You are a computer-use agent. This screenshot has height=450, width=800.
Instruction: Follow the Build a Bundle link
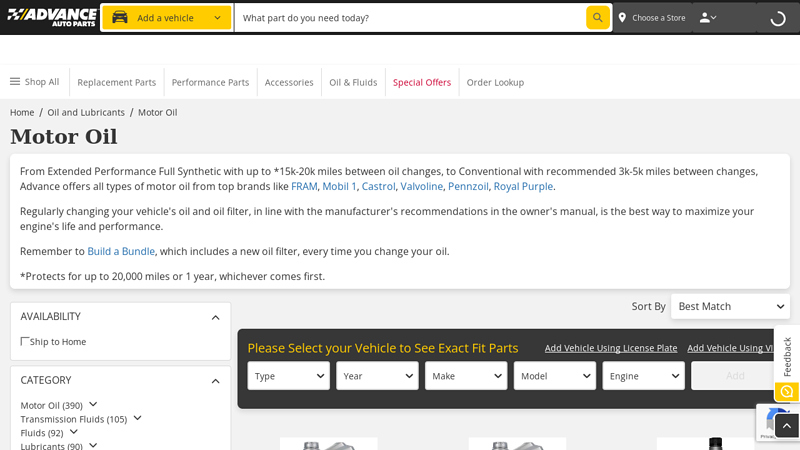click(121, 251)
